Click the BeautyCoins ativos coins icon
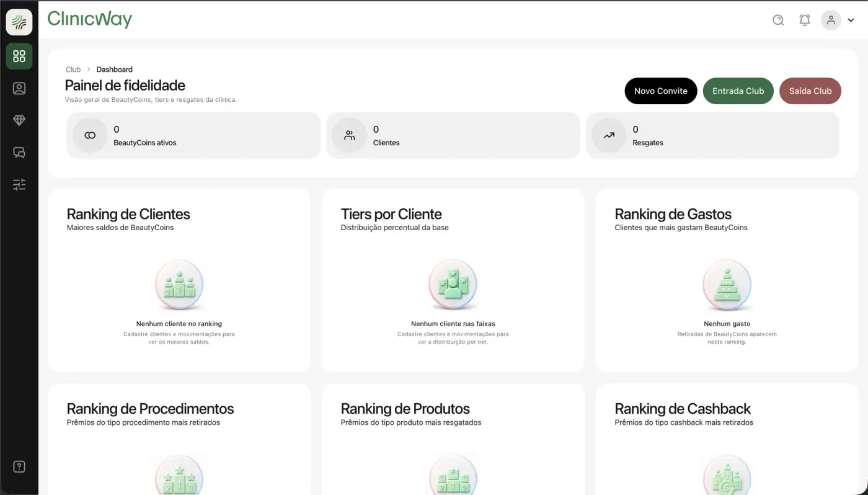Image resolution: width=868 pixels, height=495 pixels. (x=90, y=135)
